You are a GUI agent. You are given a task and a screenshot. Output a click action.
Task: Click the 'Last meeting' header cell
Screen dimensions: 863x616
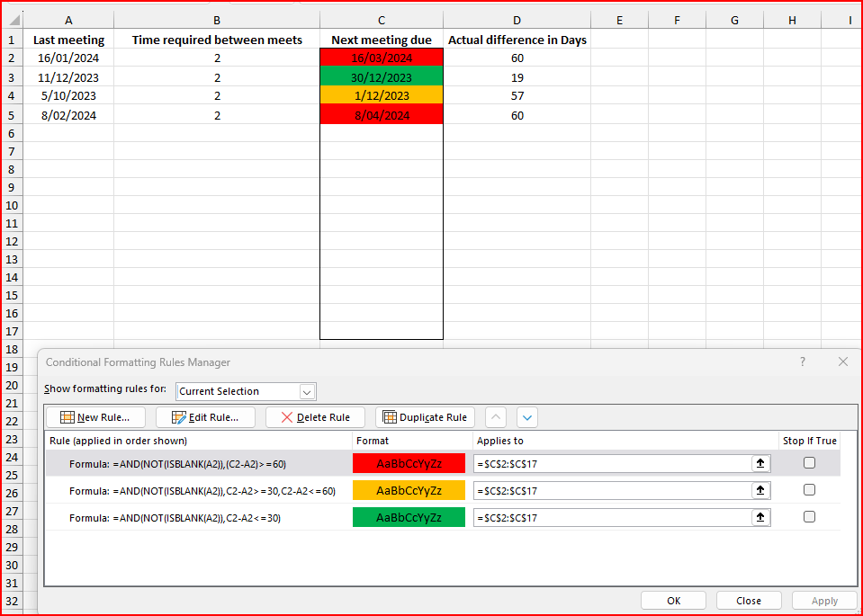pos(68,40)
